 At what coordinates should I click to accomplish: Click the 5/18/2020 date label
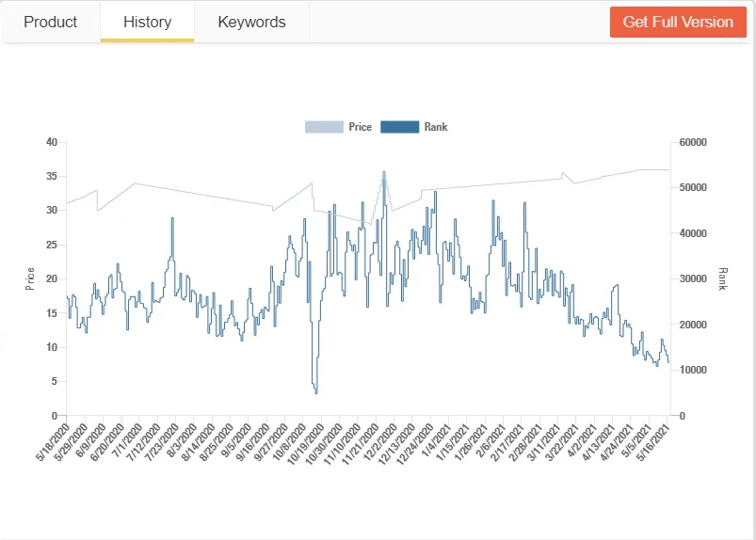click(x=53, y=442)
